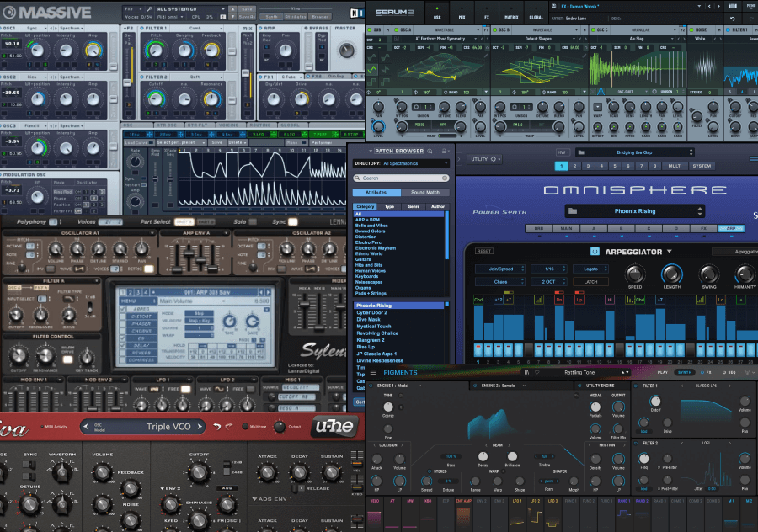Switch Massive view to Browser

[319, 17]
